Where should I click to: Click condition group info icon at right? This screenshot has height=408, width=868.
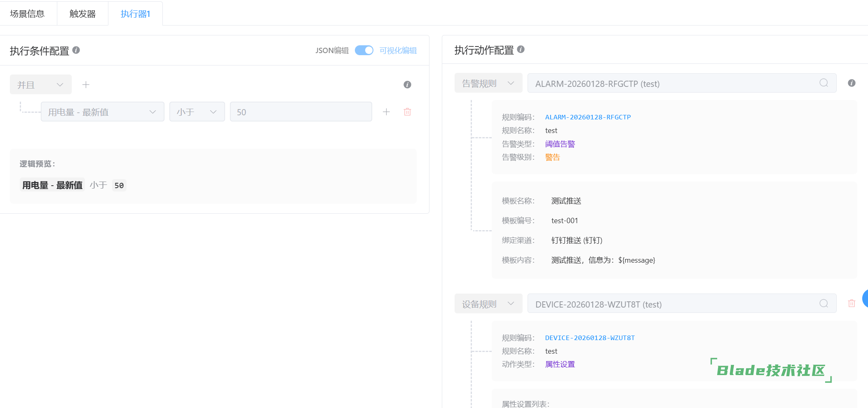(407, 85)
